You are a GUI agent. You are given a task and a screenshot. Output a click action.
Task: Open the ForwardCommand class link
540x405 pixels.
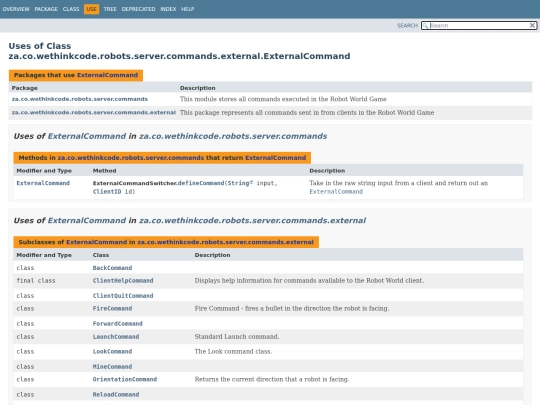pyautogui.click(x=117, y=324)
